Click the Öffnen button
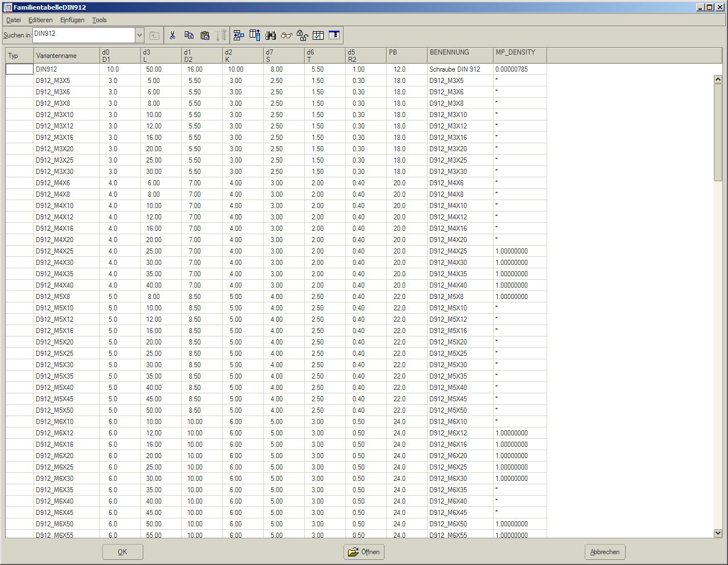The height and width of the screenshot is (565, 728). tap(364, 552)
